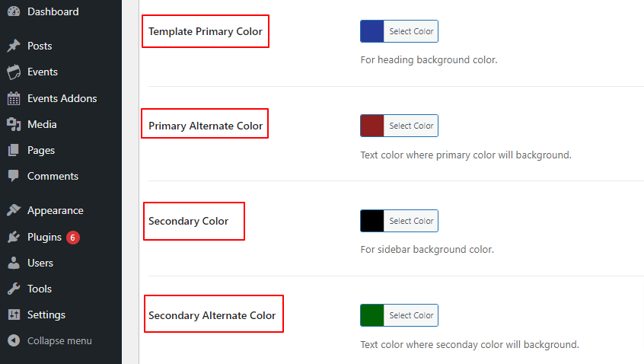Click Select Color for Template Primary Color
This screenshot has height=364, width=644.
pos(411,31)
